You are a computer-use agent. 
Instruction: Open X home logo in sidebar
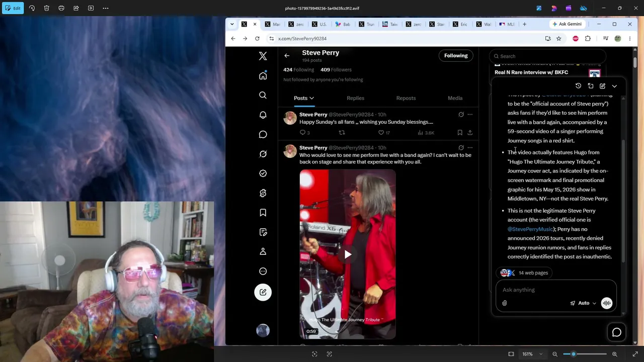(x=263, y=56)
